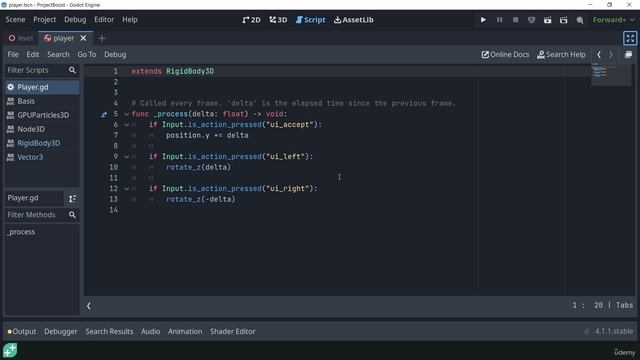Run a specific scene icon
Screen dimensions: 640x360
(x=564, y=20)
